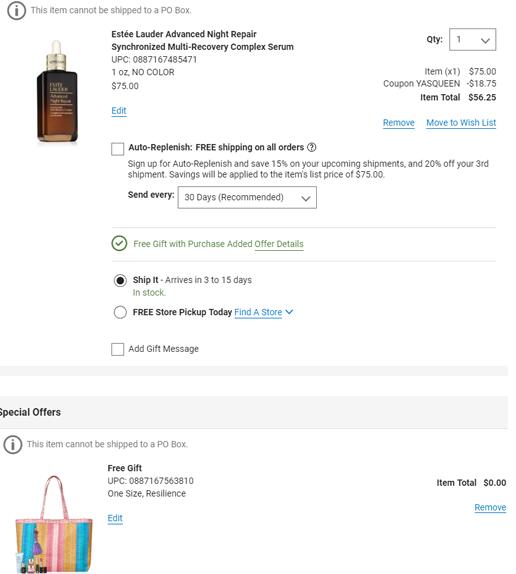The height and width of the screenshot is (574, 516).
Task: Click the Special Offers PO Box info icon
Action: click(x=13, y=444)
